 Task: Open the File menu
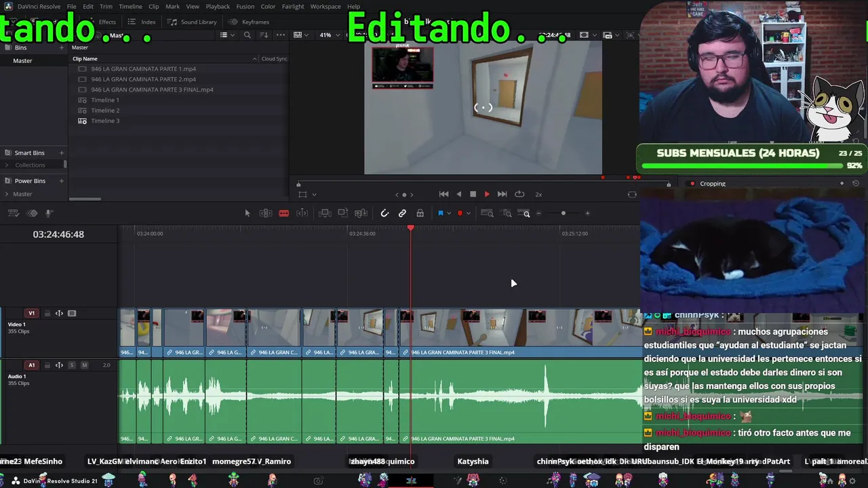tap(71, 6)
